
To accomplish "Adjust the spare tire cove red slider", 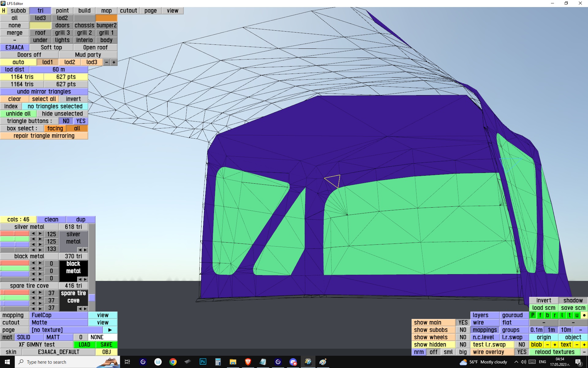I will [15, 293].
